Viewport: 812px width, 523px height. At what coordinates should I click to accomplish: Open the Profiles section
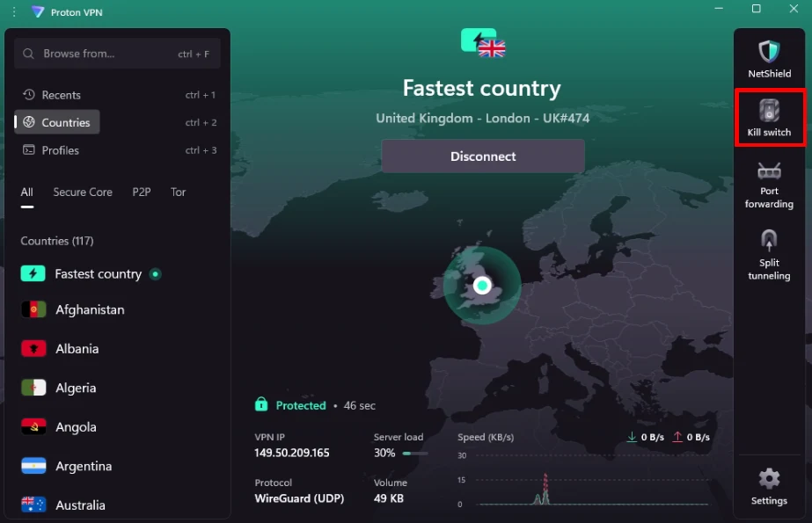[x=60, y=150]
